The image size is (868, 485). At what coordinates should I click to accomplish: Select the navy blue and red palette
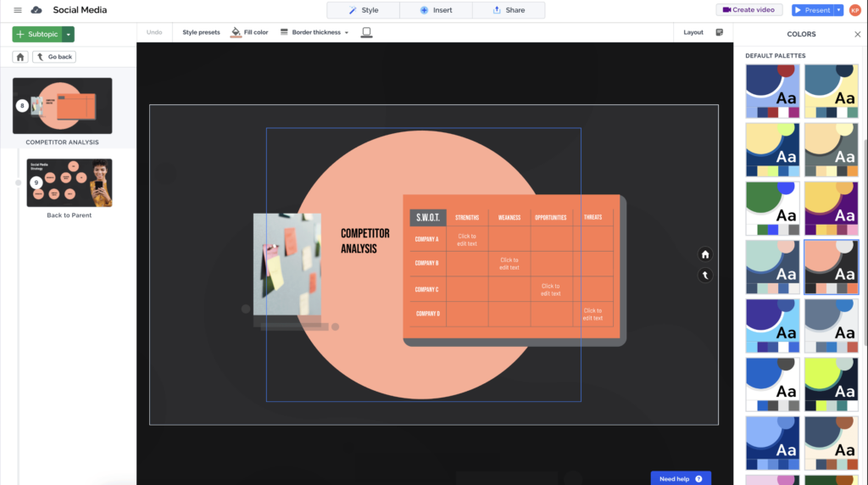click(x=772, y=91)
